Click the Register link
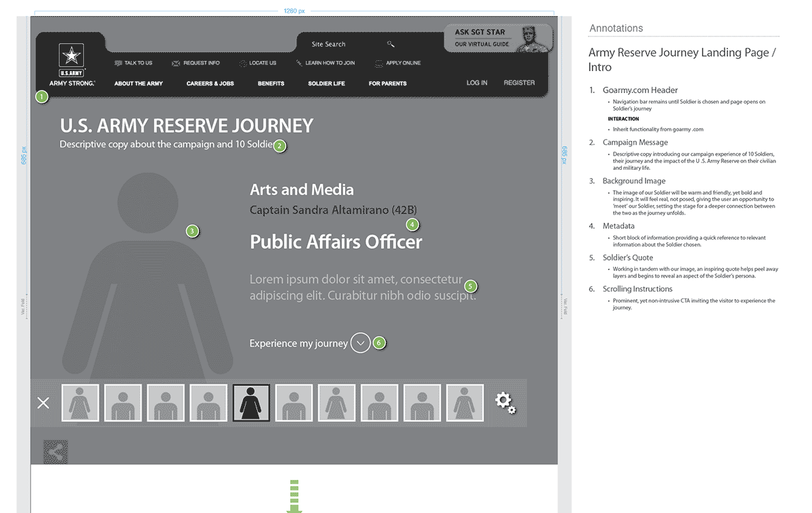Image resolution: width=812 pixels, height=513 pixels. [519, 83]
